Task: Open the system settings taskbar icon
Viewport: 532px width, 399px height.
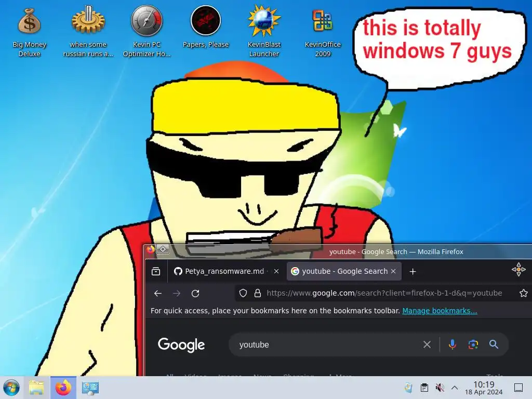Action: point(90,388)
